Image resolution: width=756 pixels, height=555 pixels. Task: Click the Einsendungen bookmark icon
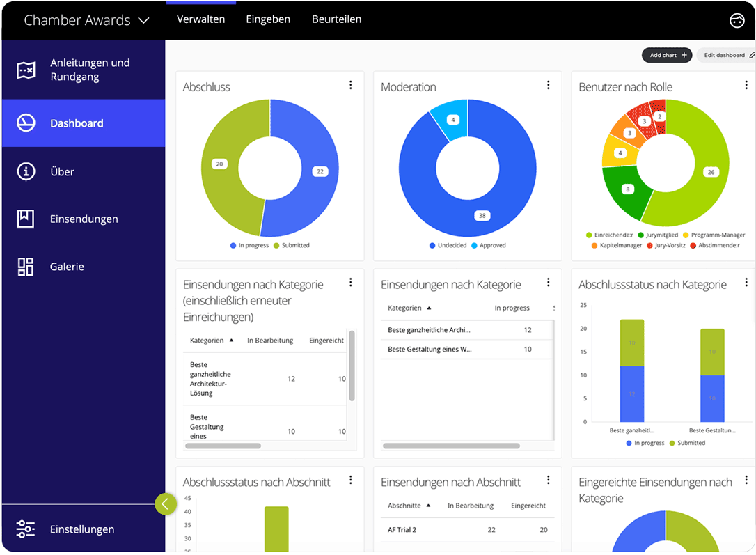point(26,219)
